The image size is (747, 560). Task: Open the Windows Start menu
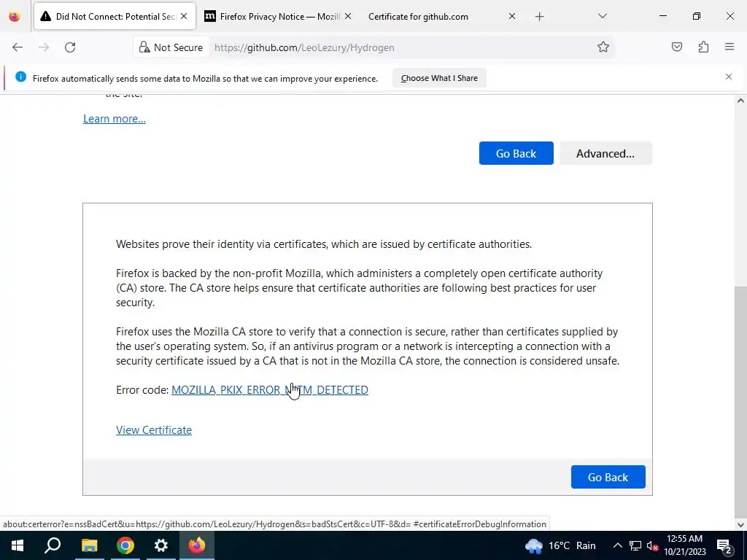click(x=18, y=545)
